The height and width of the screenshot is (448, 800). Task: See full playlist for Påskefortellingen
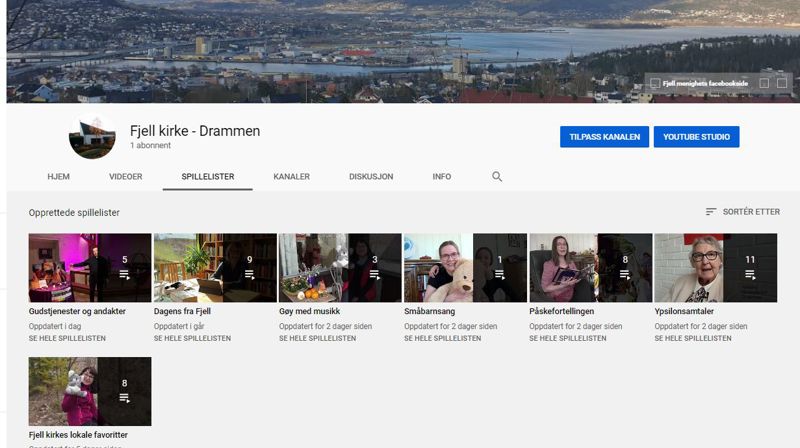coord(568,338)
